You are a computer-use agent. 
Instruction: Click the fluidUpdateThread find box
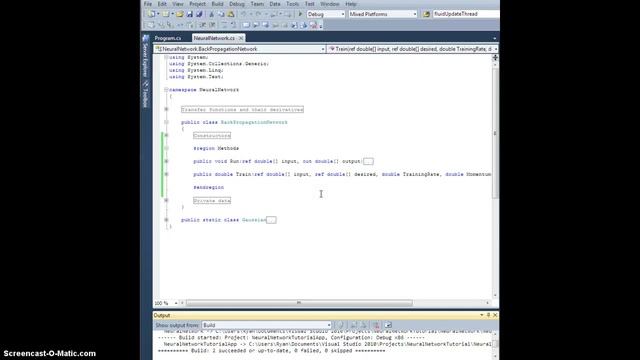click(466, 14)
